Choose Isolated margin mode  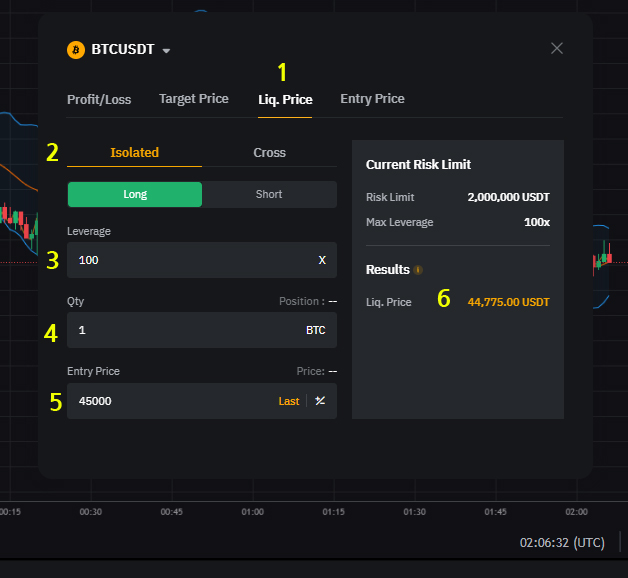pos(134,153)
